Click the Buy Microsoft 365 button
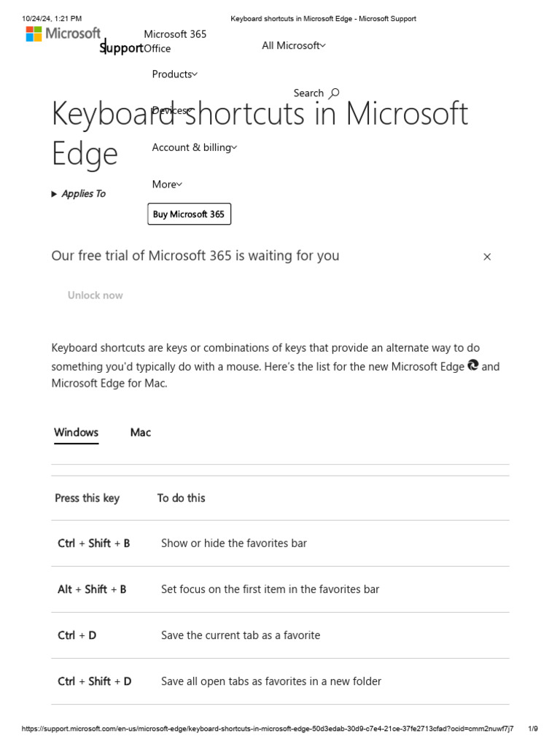This screenshot has height=747, width=560. [189, 214]
